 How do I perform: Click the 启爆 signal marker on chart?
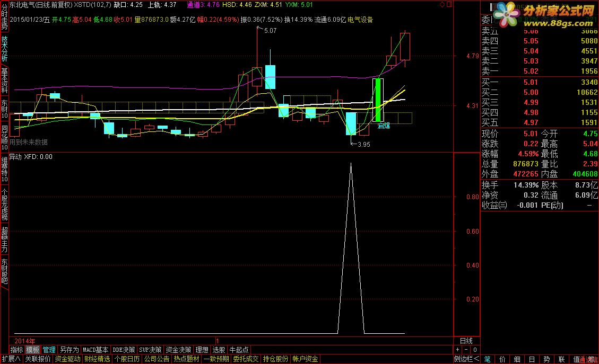[x=384, y=126]
